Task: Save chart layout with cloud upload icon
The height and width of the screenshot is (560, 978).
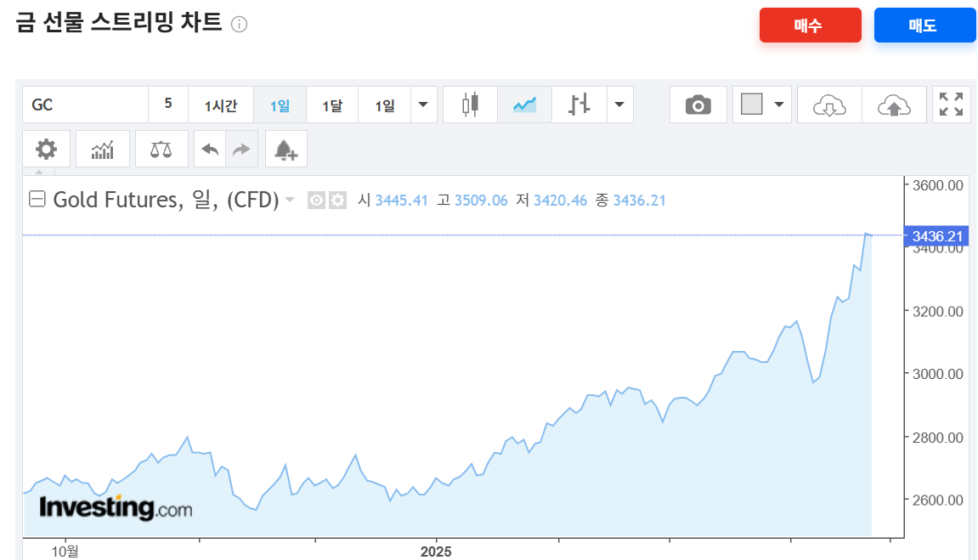Action: [894, 105]
